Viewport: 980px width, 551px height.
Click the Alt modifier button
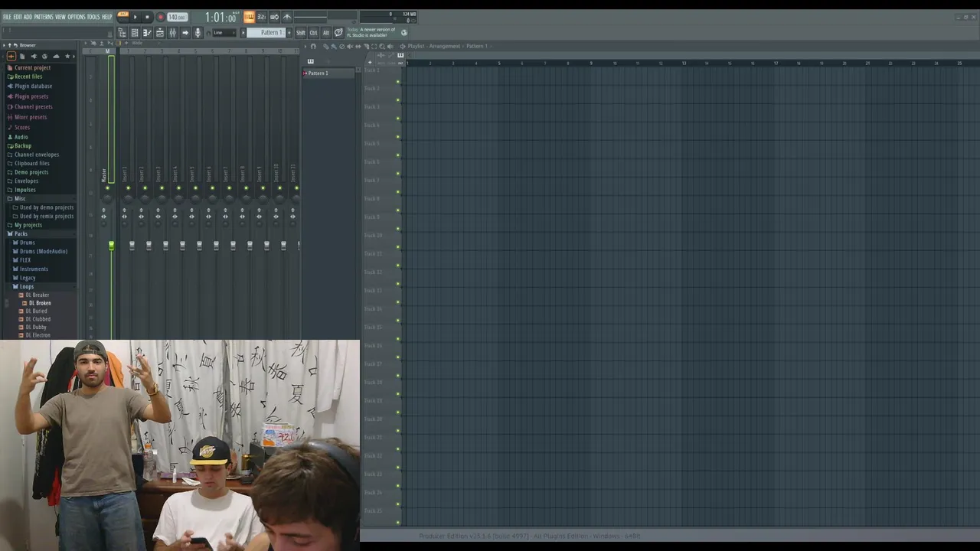click(x=325, y=33)
